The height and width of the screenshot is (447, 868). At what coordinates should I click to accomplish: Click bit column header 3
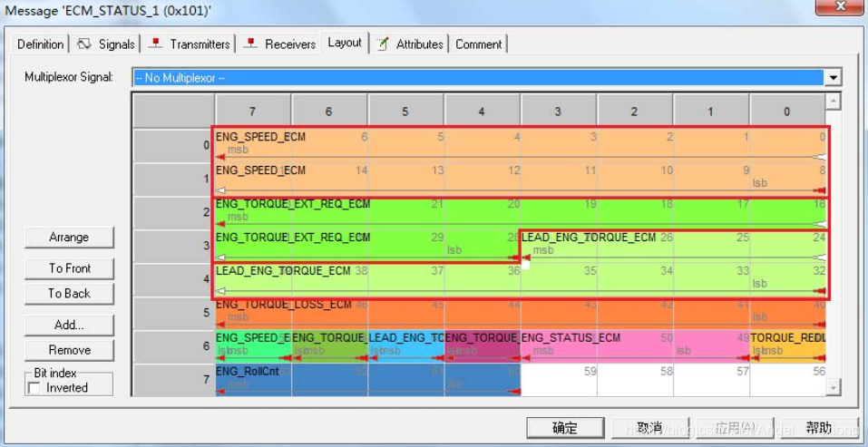click(558, 112)
